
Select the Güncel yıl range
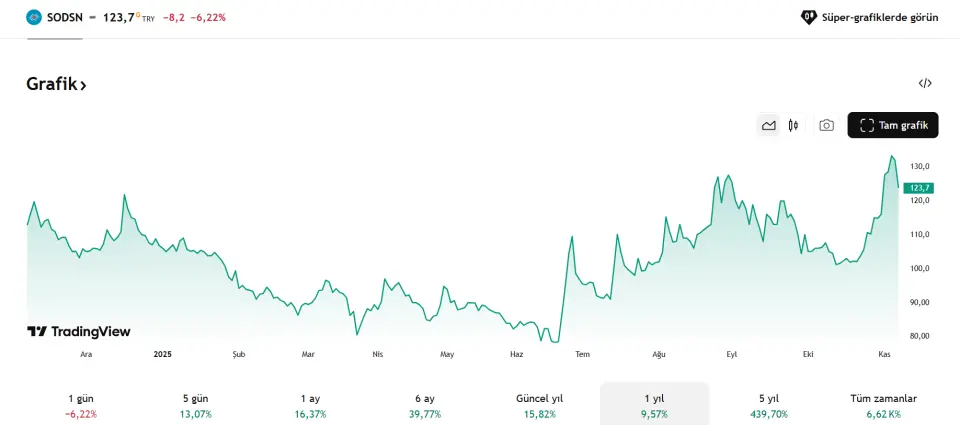click(540, 405)
